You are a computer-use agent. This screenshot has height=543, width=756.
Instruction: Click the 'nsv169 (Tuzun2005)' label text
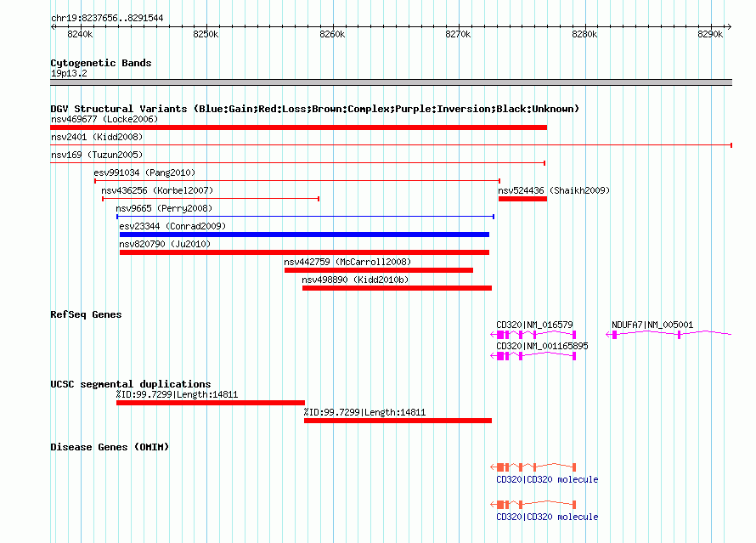tap(97, 155)
